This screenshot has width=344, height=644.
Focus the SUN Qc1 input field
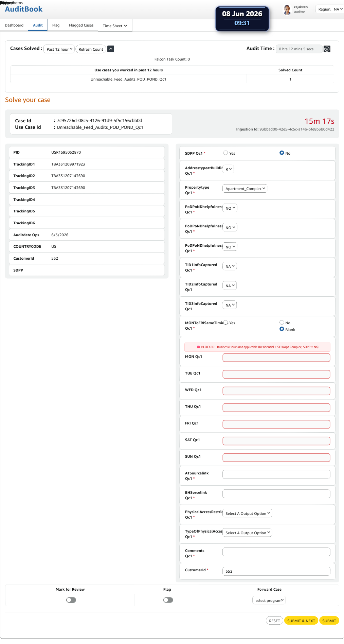pyautogui.click(x=276, y=457)
